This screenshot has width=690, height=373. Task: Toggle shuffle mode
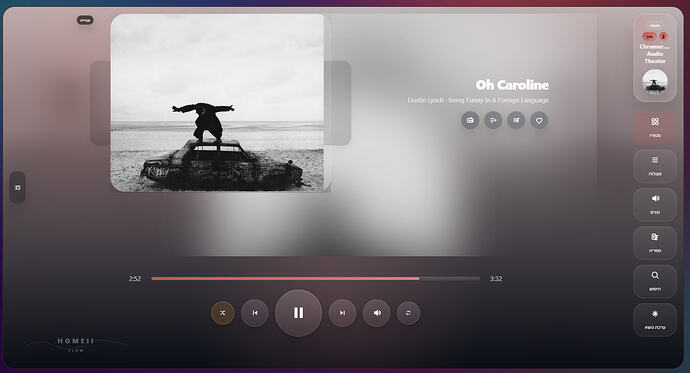pyautogui.click(x=223, y=313)
